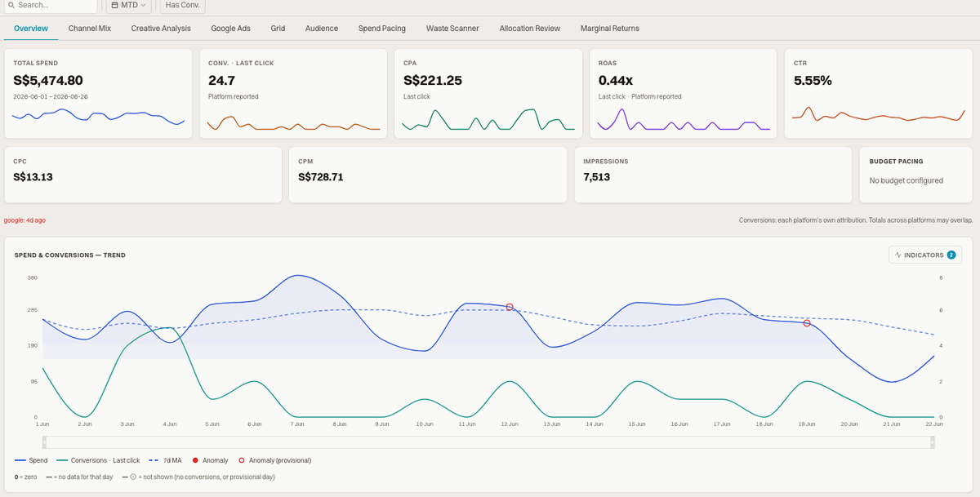Click the search magnifier icon
Image resolution: width=980 pixels, height=497 pixels.
tap(11, 5)
